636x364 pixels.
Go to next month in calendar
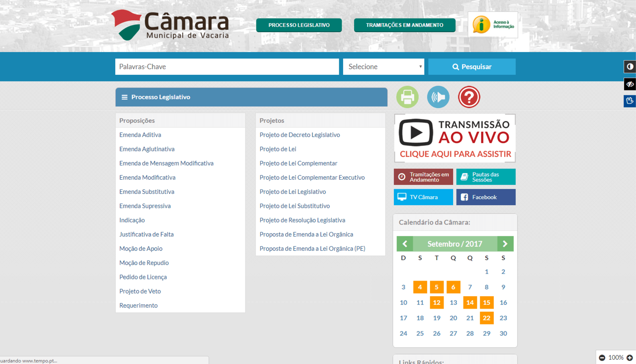click(505, 244)
